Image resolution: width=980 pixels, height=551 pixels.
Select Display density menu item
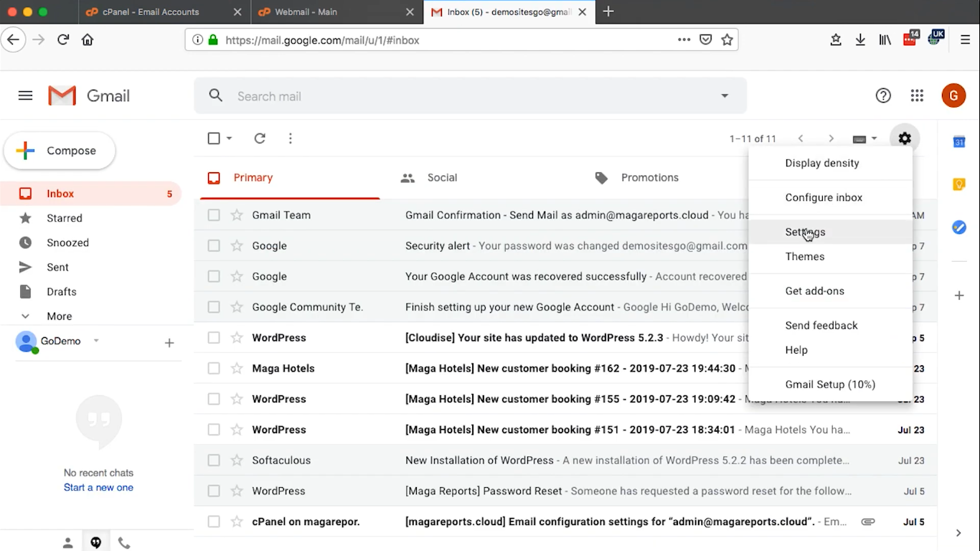coord(831,163)
